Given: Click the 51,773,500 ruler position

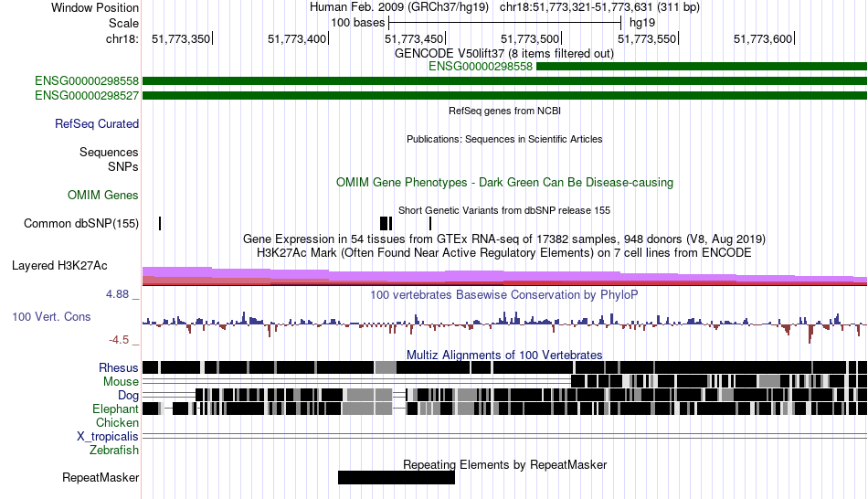Looking at the screenshot, I should 530,38.
